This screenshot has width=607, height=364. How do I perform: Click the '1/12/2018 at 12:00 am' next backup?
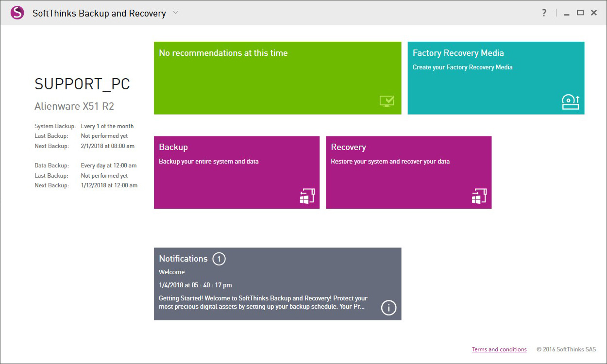[x=109, y=185]
